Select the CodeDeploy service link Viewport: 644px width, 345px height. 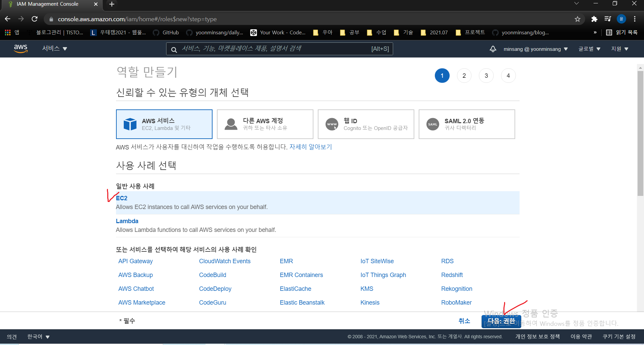coord(215,289)
